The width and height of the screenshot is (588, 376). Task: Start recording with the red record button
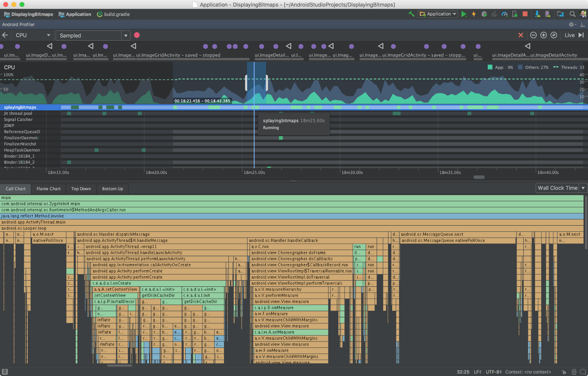pyautogui.click(x=137, y=35)
